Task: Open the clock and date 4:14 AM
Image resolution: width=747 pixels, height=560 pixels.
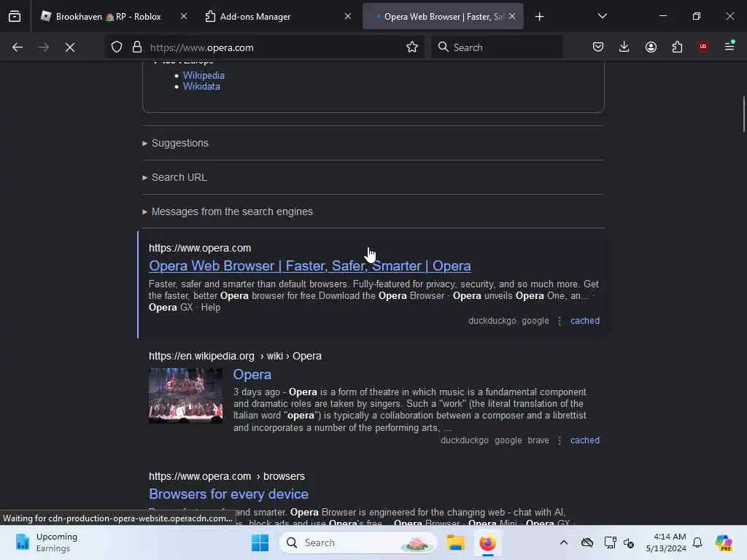Action: coord(666,542)
